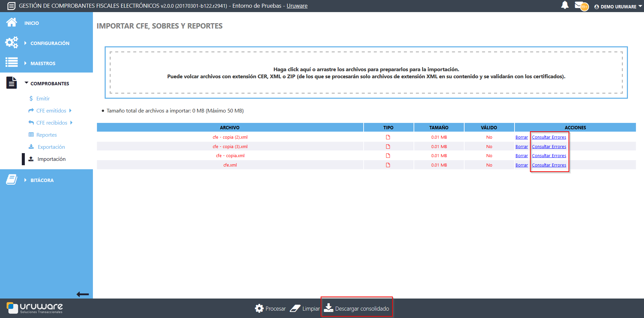Screen dimensions: 644x318
Task: Click the notifications bell icon
Action: click(x=565, y=5)
